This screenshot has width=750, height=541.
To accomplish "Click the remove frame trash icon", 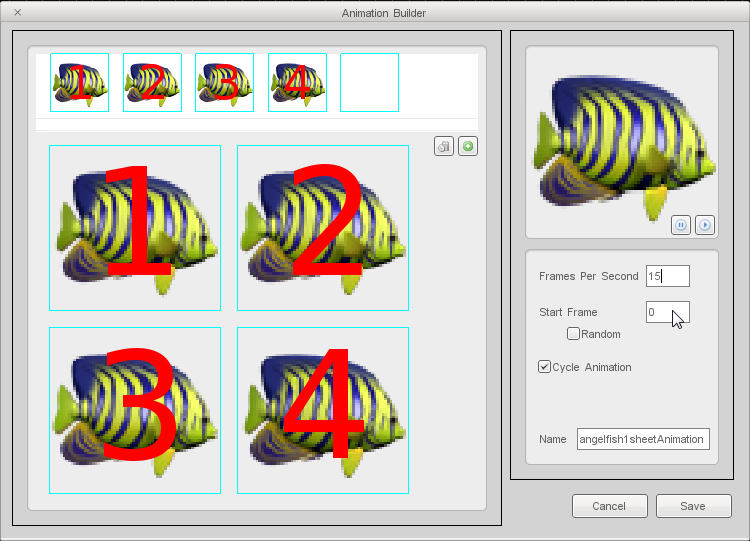I will tap(444, 146).
